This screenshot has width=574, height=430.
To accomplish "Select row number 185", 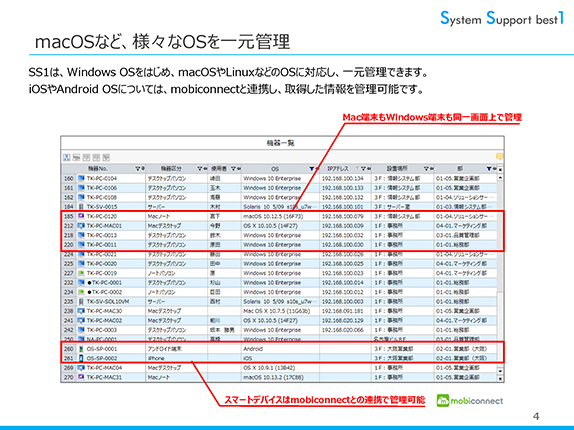I will [x=69, y=216].
